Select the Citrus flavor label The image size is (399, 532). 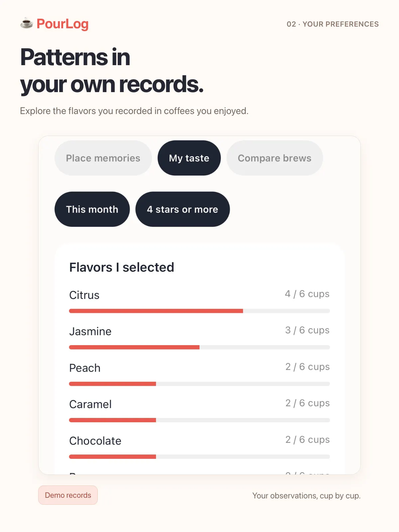tap(84, 295)
